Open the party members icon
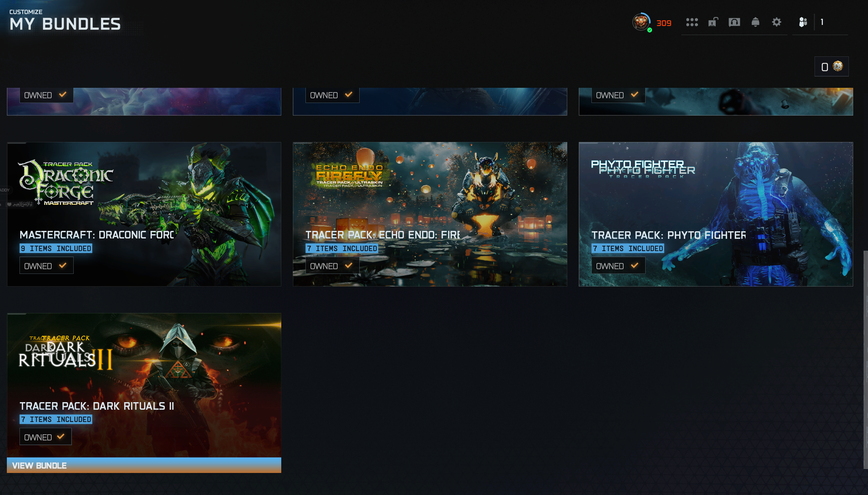This screenshot has height=495, width=868. 803,22
